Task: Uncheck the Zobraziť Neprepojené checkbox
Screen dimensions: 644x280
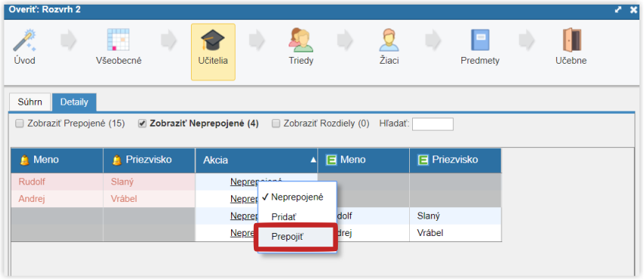Action: [x=142, y=124]
